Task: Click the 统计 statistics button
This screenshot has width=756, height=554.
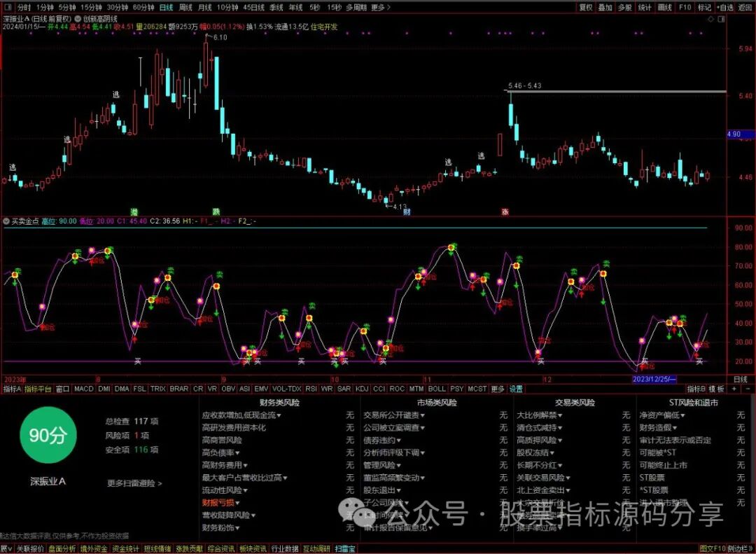Action: coord(645,7)
